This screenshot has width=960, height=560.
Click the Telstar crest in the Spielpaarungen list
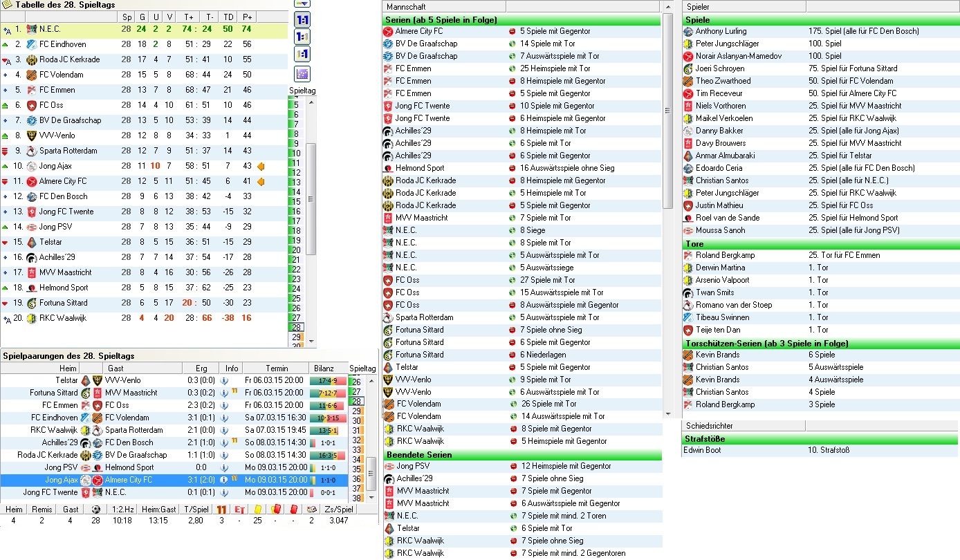coord(86,380)
